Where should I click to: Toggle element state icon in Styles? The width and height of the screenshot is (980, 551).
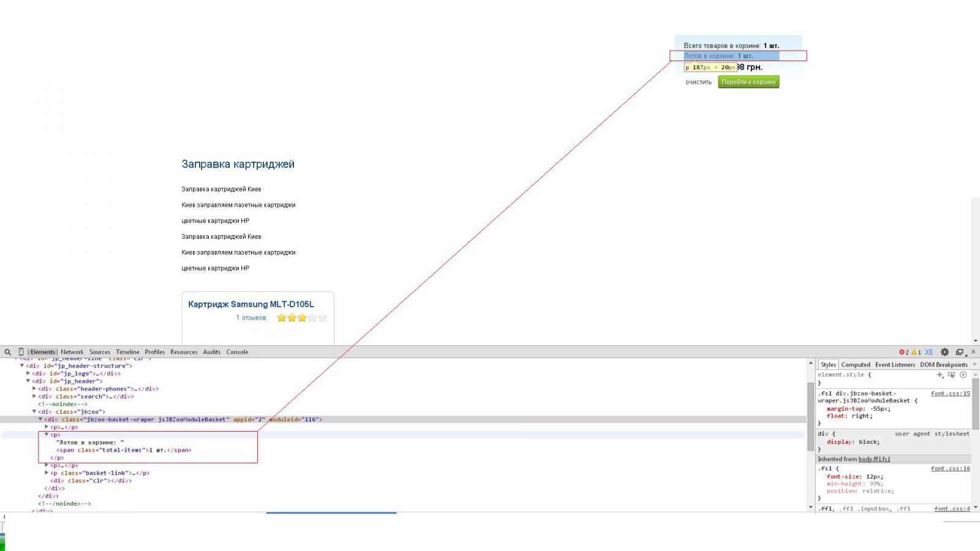tap(951, 375)
